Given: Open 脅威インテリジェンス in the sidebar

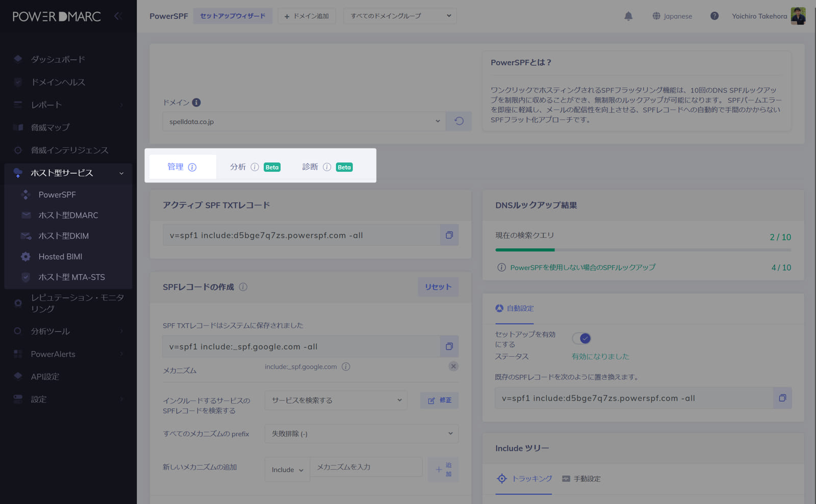Looking at the screenshot, I should coord(68,150).
